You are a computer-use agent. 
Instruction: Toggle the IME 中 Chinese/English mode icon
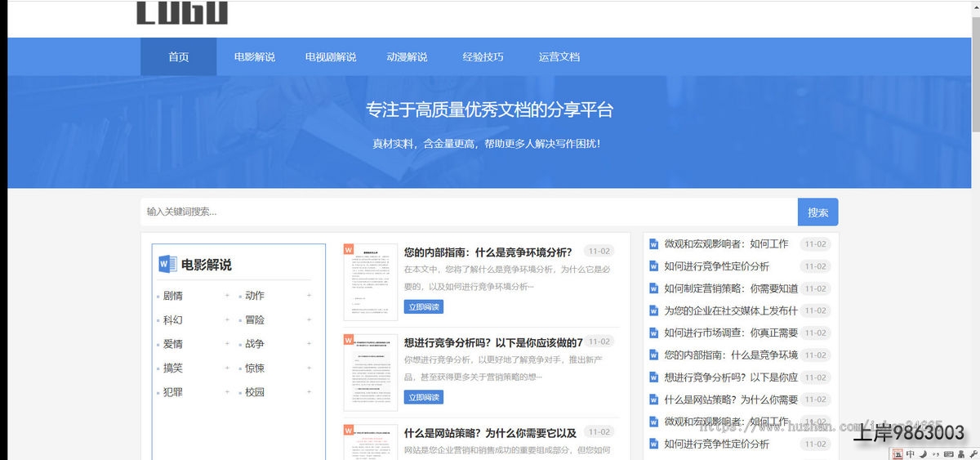coord(910,453)
